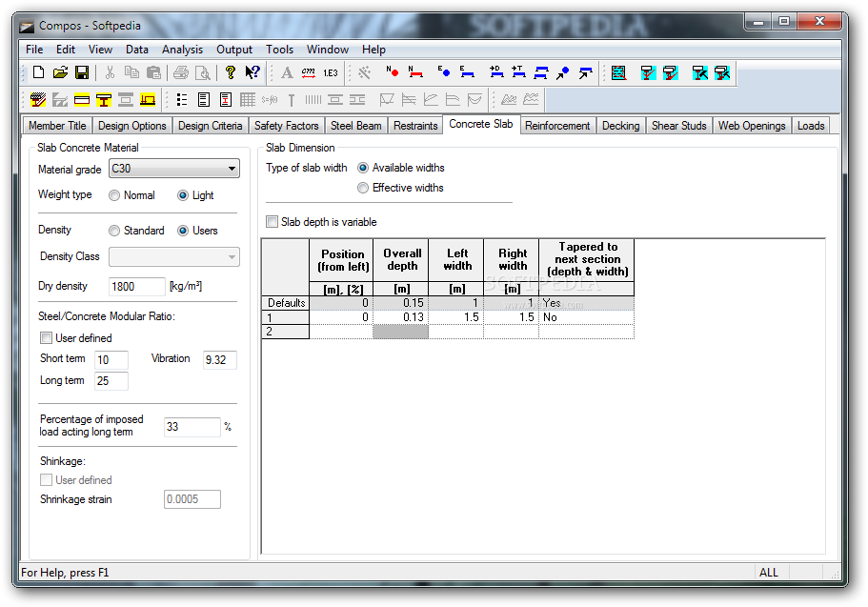This screenshot has width=868, height=607.
Task: Click the arrow-to-blue-dot select icon
Action: [x=563, y=72]
